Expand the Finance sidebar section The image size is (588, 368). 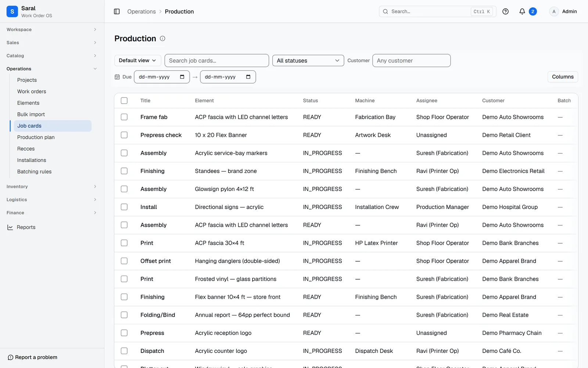52,213
